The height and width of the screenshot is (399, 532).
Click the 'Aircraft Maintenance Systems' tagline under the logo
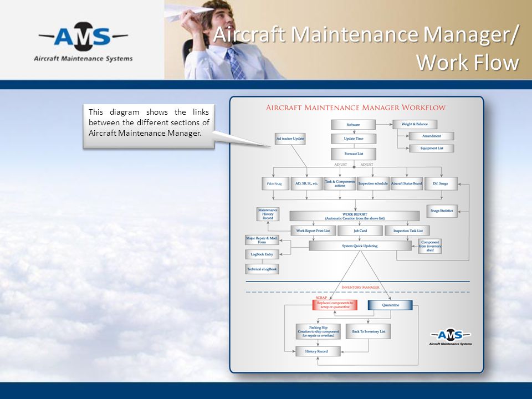click(x=83, y=59)
